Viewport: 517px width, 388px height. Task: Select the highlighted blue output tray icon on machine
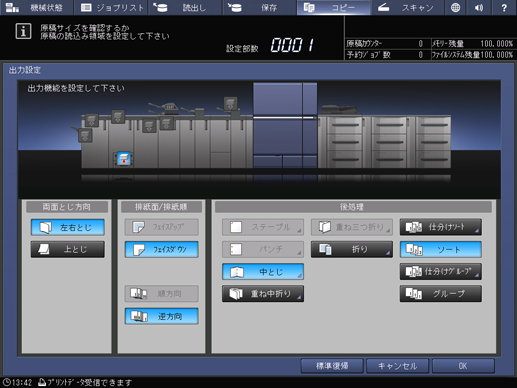124,159
